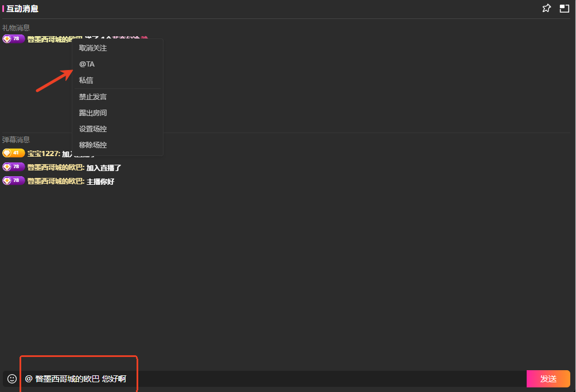Click the level 78 badge in the gift message
Viewport: 576px width, 392px height.
coord(13,39)
